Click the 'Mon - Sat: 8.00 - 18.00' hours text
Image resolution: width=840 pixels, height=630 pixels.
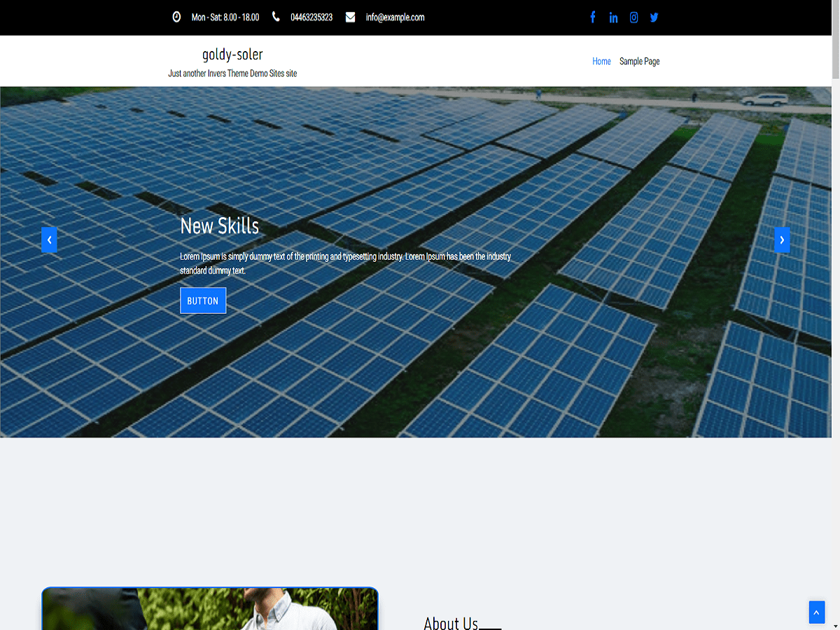pyautogui.click(x=225, y=17)
